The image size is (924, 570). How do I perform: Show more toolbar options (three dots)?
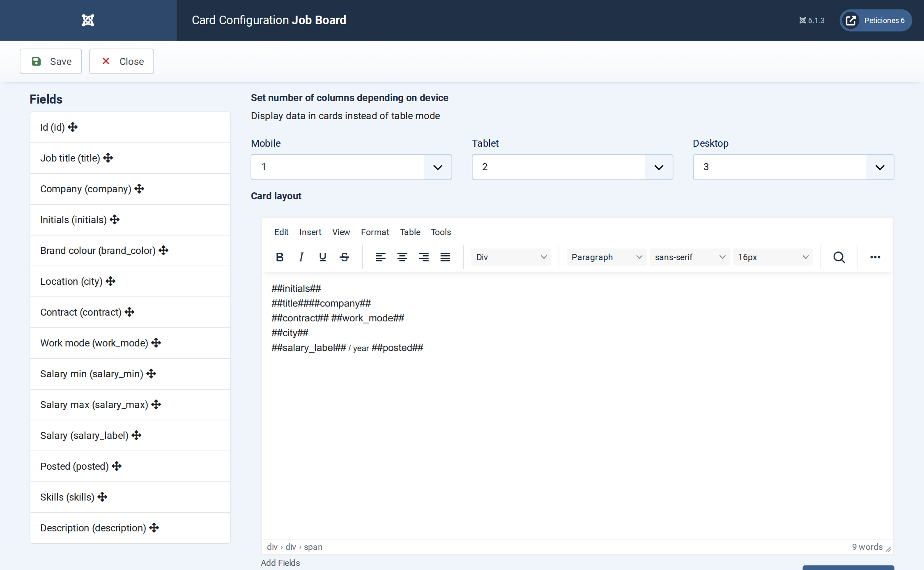(x=875, y=257)
